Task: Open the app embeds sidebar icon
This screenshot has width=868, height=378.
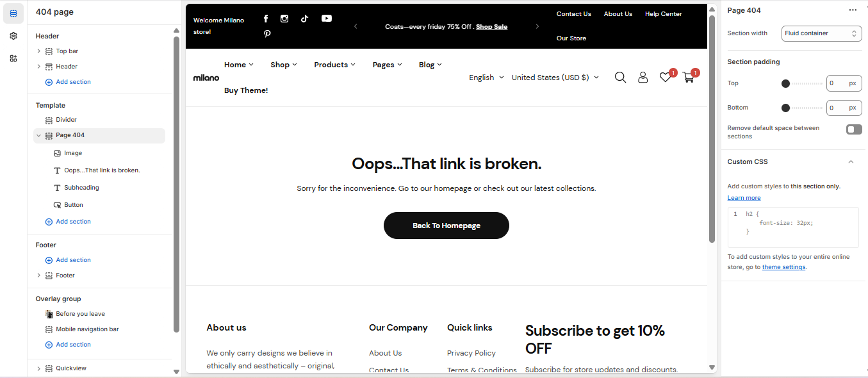Action: coord(13,58)
